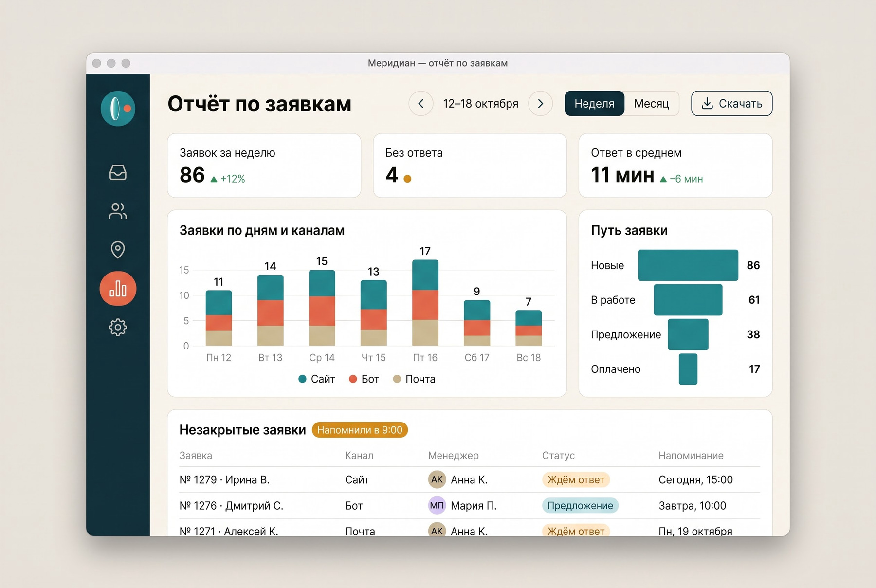Click the Новые funnel bar
The image size is (876, 588).
[x=688, y=265]
